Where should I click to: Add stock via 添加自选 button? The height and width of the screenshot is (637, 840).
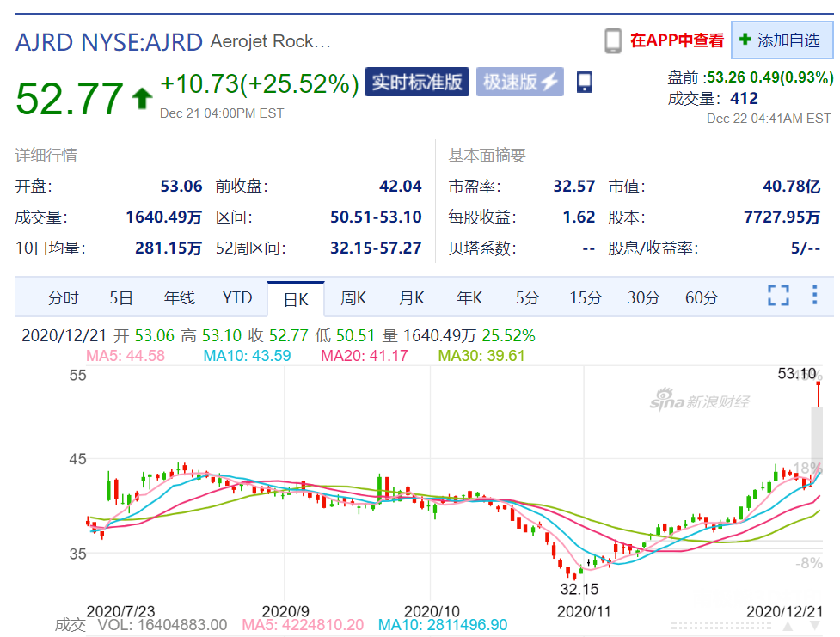point(782,40)
